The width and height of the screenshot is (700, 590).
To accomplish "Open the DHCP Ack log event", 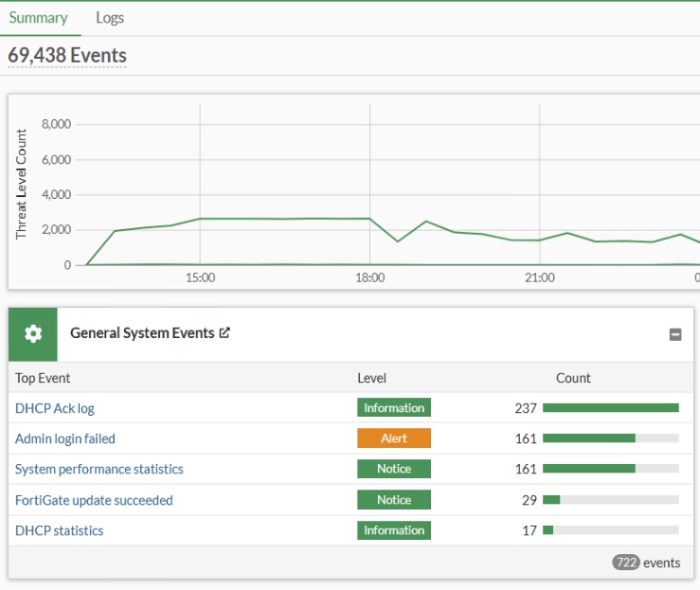I will pyautogui.click(x=55, y=408).
